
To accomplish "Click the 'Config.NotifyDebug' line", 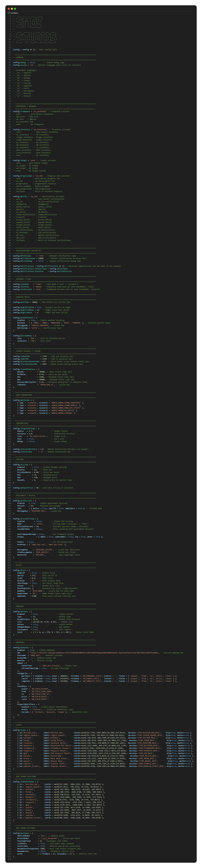I will tap(47, 261).
